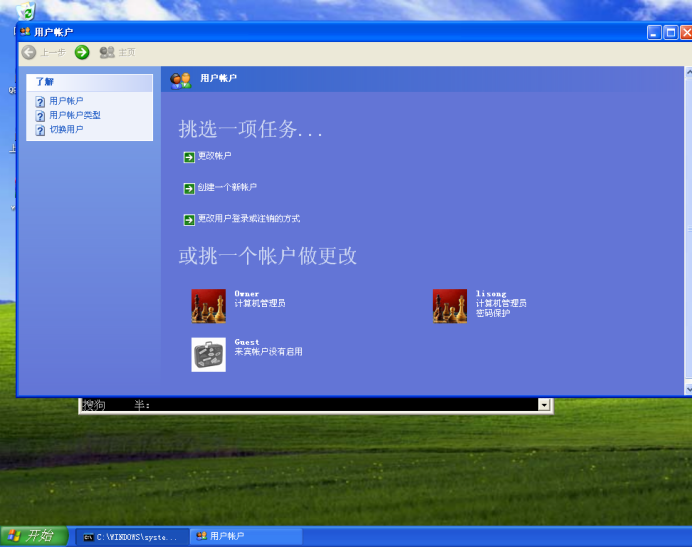
Task: Open the 用户帐户类型 help link
Action: [75, 115]
